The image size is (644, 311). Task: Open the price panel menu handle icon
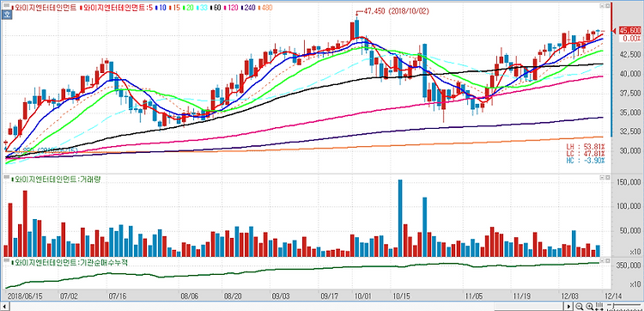click(x=7, y=6)
